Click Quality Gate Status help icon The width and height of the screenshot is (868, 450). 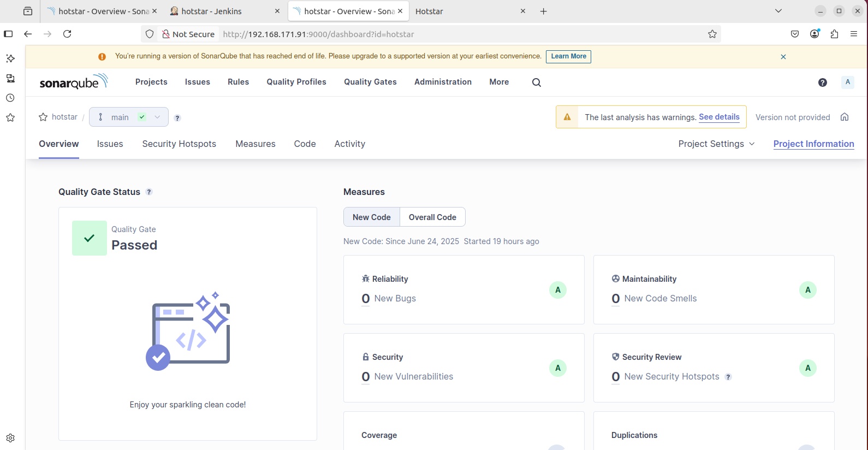coord(149,192)
